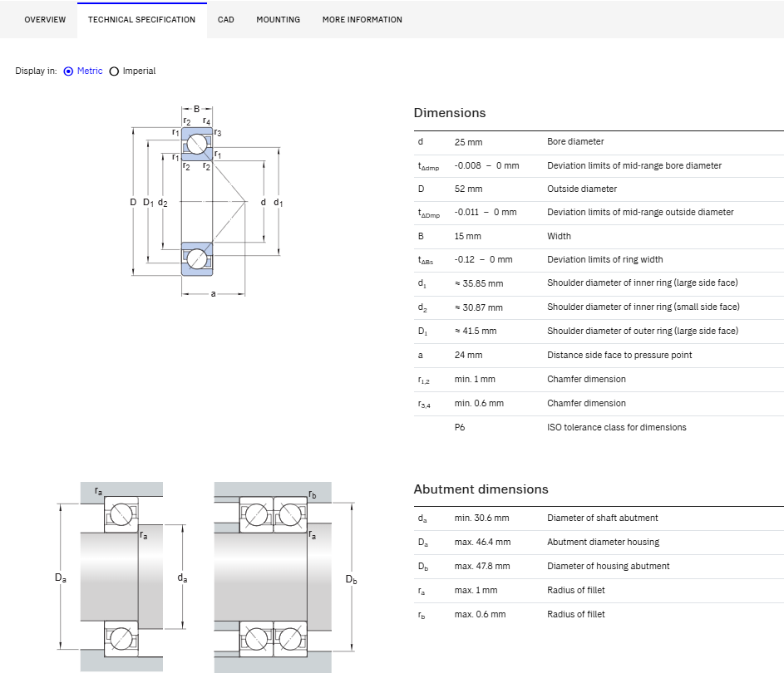The width and height of the screenshot is (784, 683).
Task: Click Diameter of shaft abutment description
Action: (603, 518)
